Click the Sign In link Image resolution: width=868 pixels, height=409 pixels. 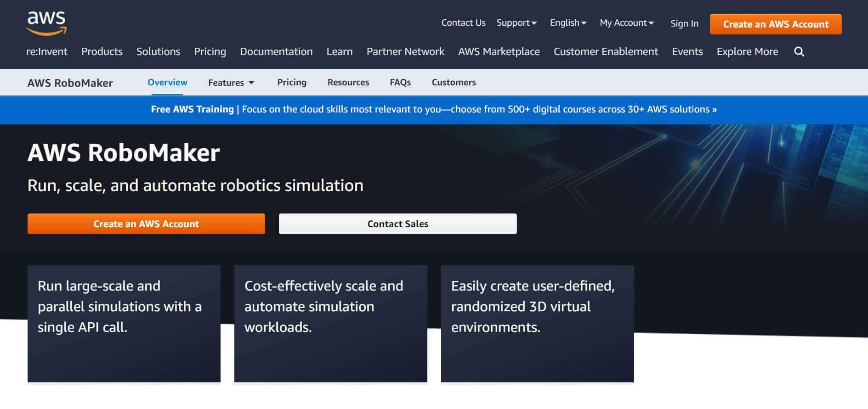(684, 24)
